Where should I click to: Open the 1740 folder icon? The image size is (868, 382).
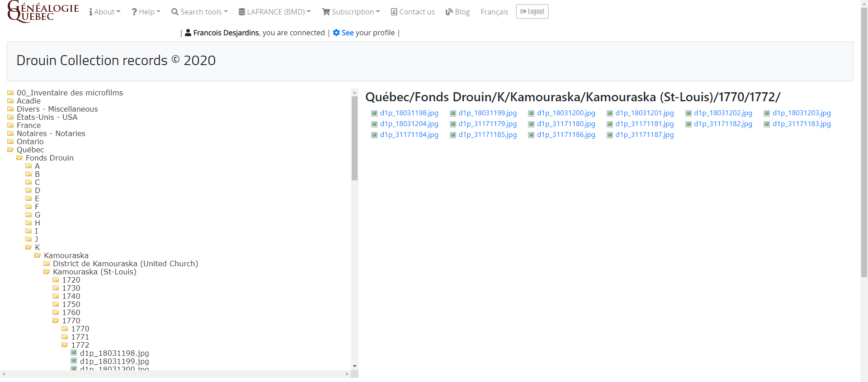56,296
